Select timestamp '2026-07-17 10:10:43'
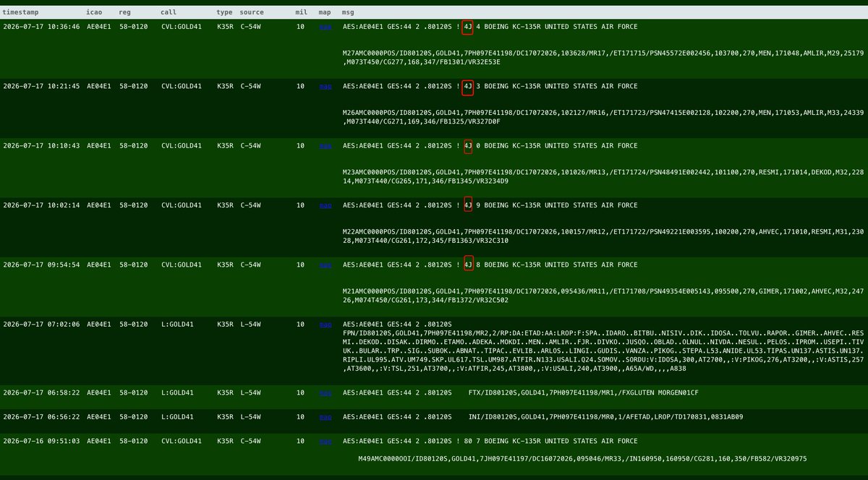Screen dimensions: 868x480 41,145
